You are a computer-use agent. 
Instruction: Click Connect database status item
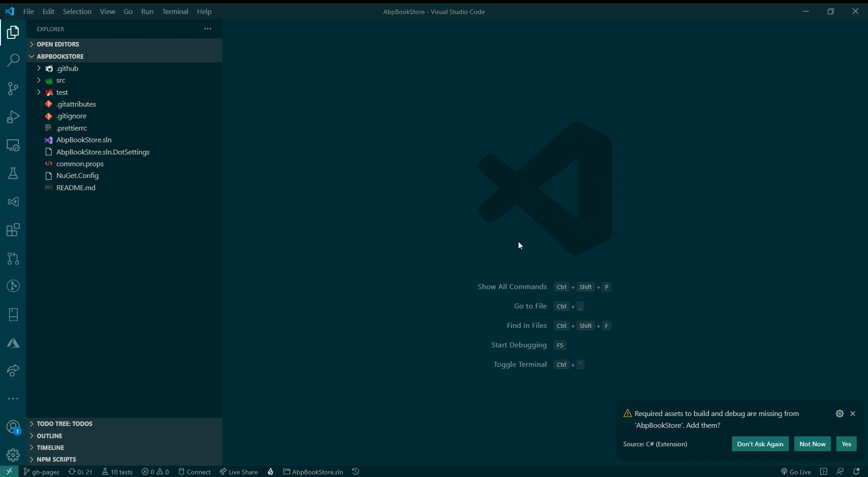[x=194, y=472]
